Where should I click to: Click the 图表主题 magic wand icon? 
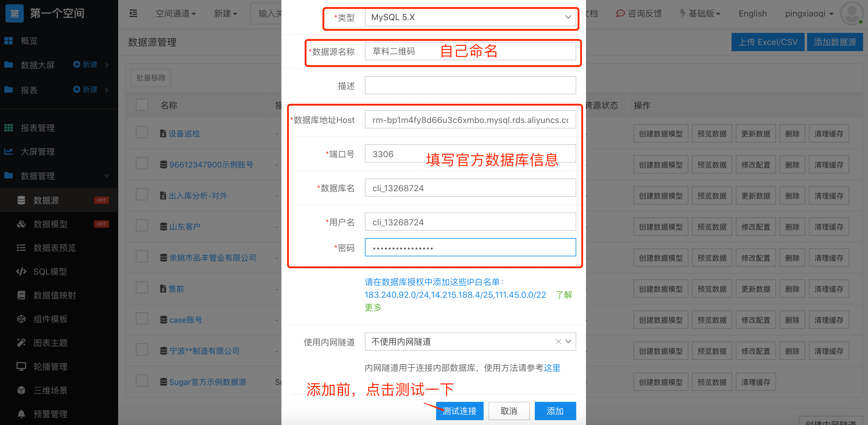point(21,343)
